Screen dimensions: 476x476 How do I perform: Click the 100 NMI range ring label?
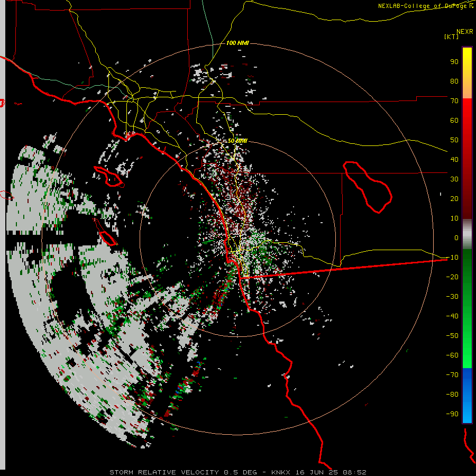coord(237,43)
